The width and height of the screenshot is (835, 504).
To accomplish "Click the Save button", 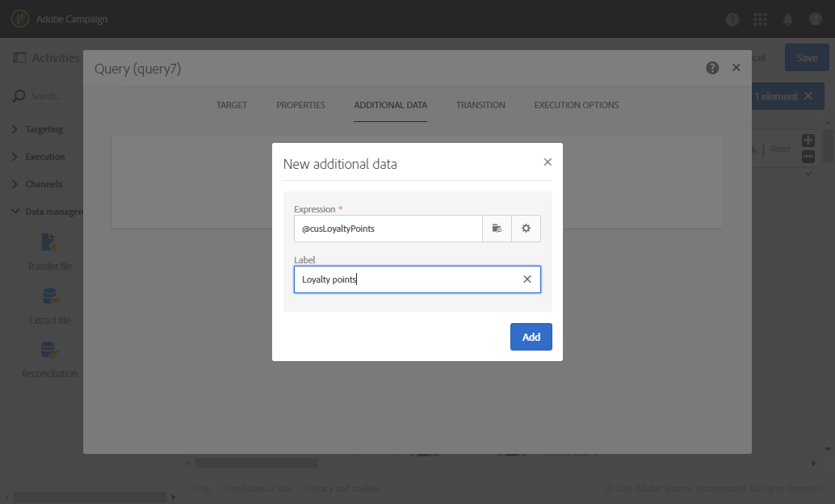I will pos(806,57).
